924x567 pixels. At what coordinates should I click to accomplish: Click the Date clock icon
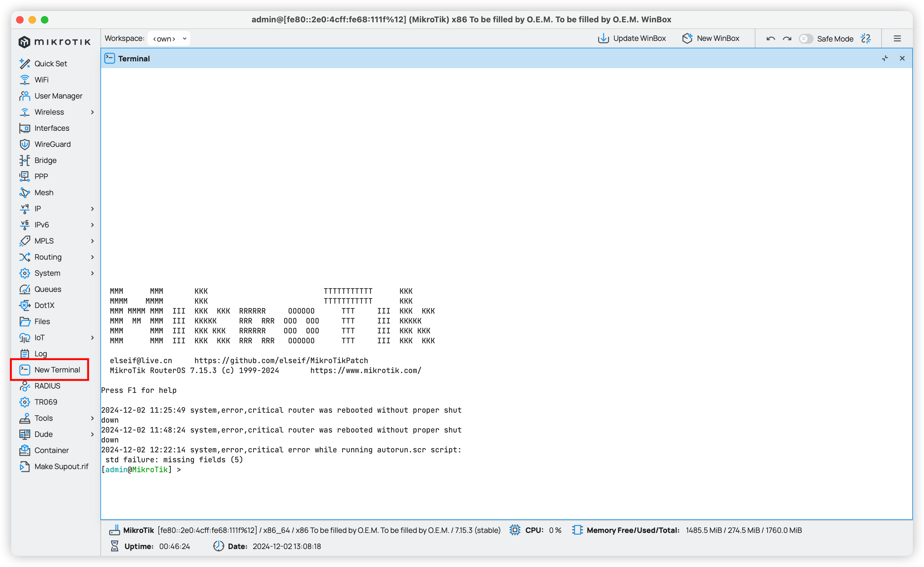coord(218,546)
